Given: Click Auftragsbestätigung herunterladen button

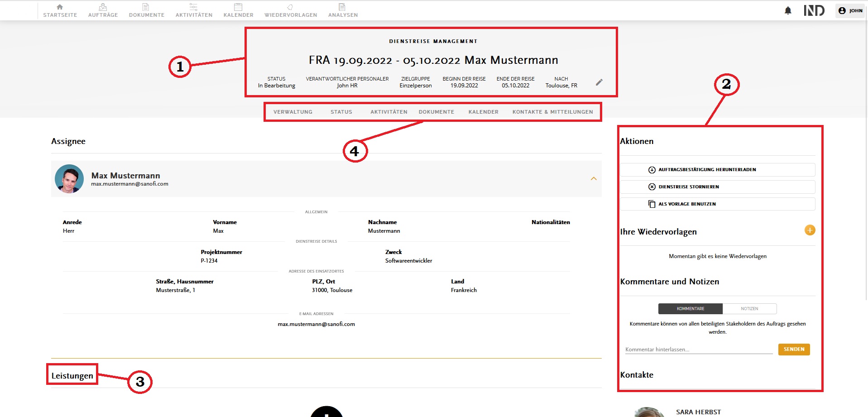Looking at the screenshot, I should click(717, 170).
